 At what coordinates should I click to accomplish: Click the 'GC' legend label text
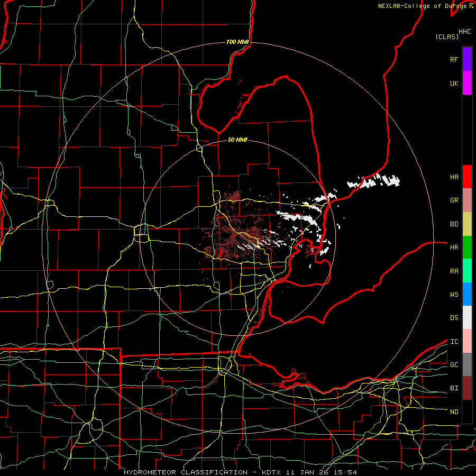coord(454,365)
